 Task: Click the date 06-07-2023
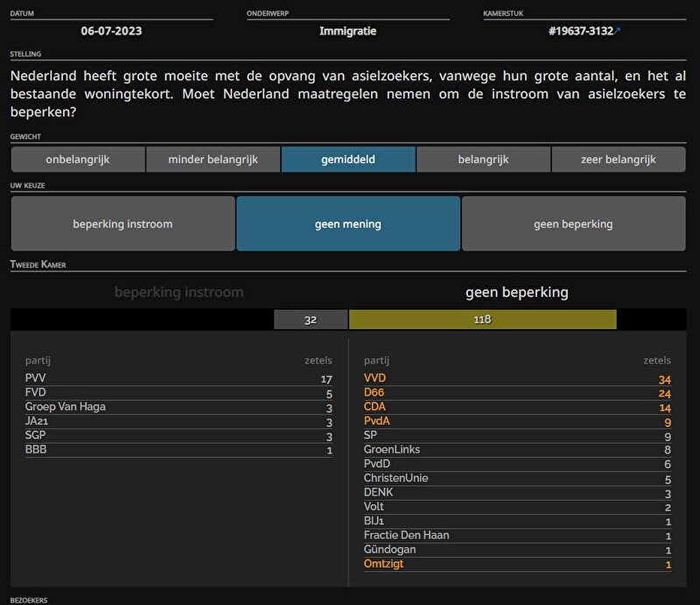pos(111,31)
